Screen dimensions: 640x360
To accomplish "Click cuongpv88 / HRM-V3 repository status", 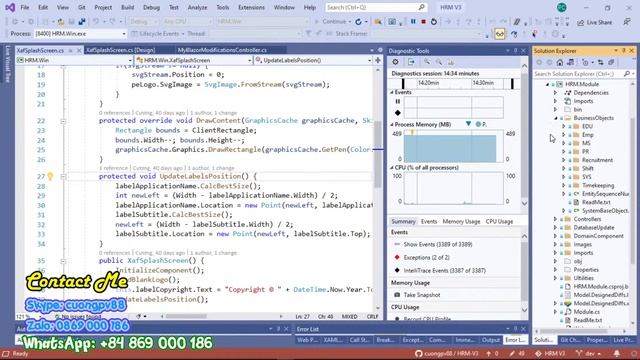I will (x=447, y=353).
